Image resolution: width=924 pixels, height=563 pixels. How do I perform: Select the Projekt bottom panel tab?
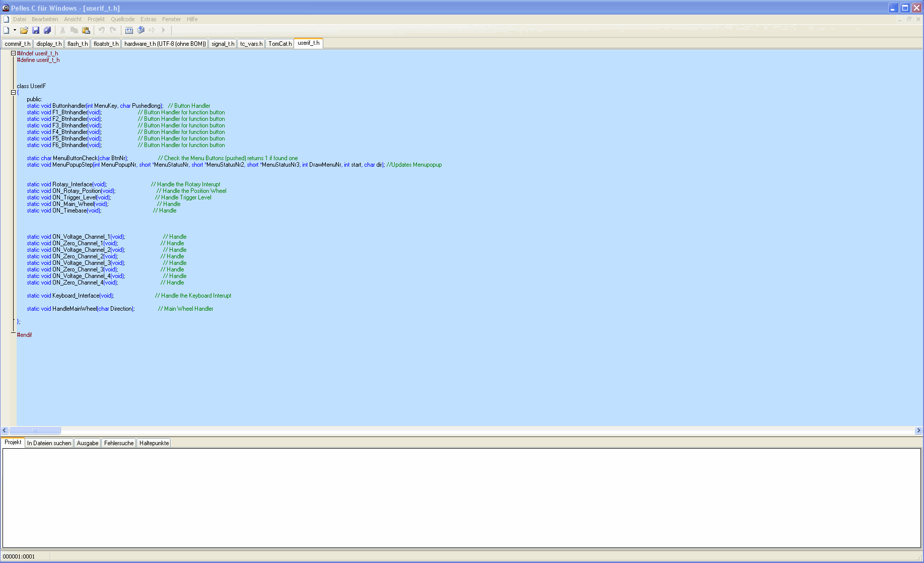coord(13,442)
